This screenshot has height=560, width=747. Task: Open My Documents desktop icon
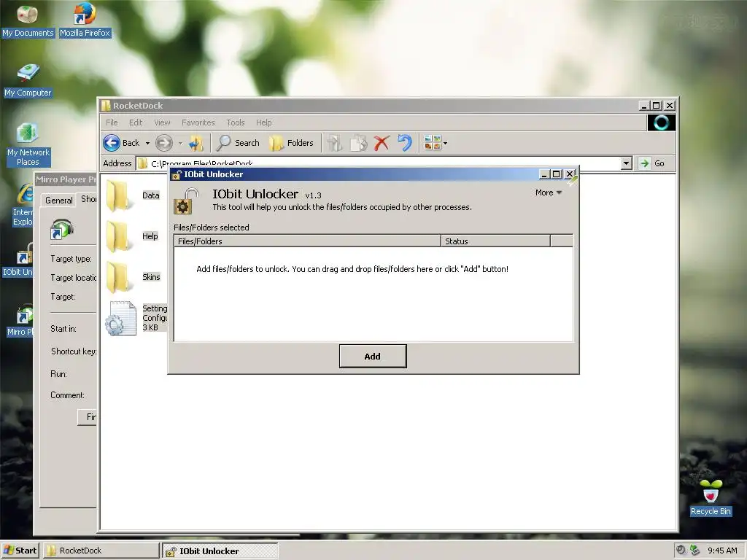point(28,20)
